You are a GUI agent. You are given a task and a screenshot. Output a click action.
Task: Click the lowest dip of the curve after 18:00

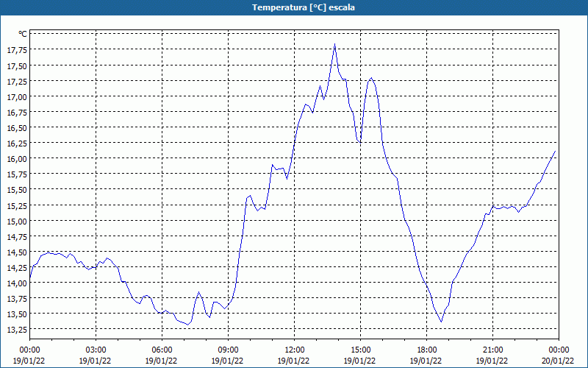pos(442,322)
